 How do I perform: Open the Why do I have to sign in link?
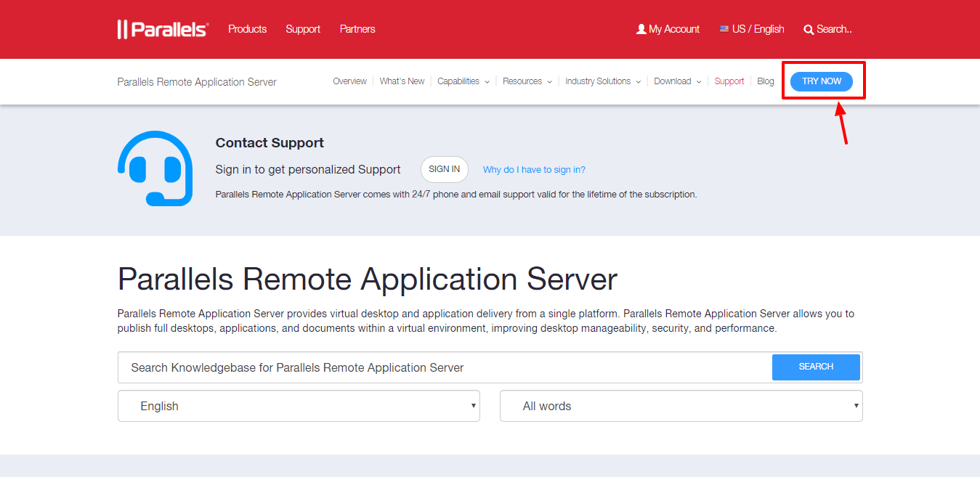point(533,169)
